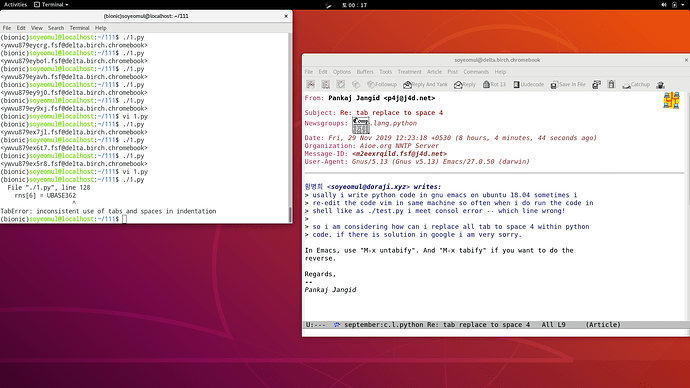Viewport: 690px width, 388px height.
Task: Open the Treatment menu
Action: (x=410, y=72)
